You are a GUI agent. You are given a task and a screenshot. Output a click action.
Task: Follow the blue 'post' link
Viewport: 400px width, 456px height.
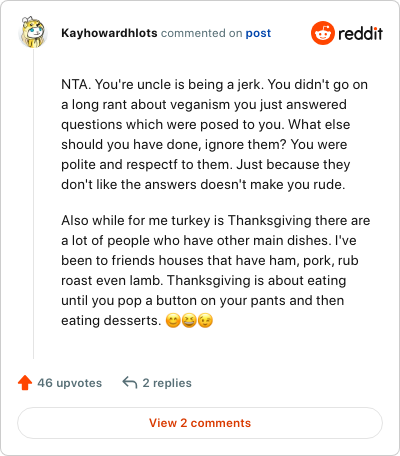pyautogui.click(x=258, y=33)
